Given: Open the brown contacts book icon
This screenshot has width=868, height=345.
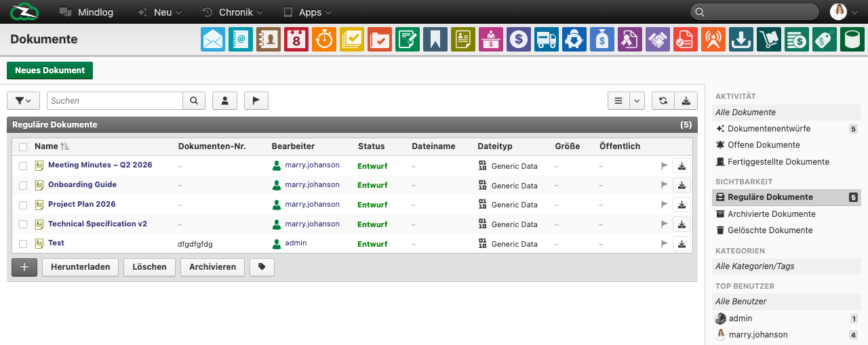Looking at the screenshot, I should (269, 39).
